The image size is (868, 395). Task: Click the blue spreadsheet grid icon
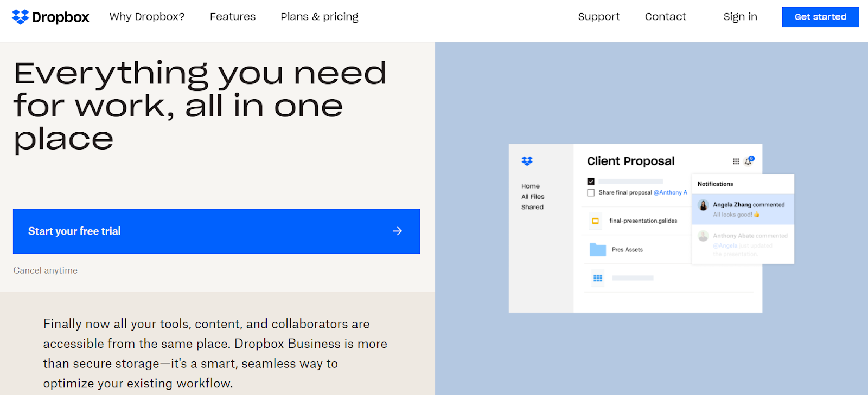point(598,278)
